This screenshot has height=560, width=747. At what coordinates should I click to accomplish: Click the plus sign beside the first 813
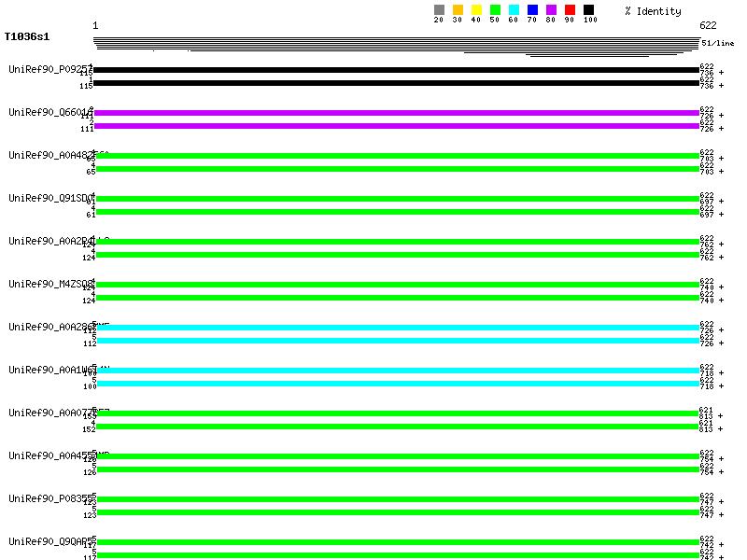(x=721, y=416)
